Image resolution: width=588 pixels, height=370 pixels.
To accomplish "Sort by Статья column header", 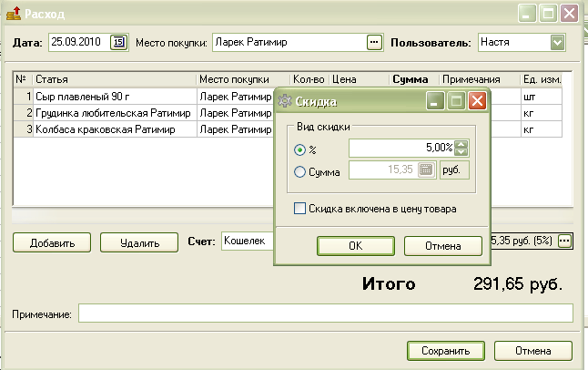I will (x=115, y=79).
